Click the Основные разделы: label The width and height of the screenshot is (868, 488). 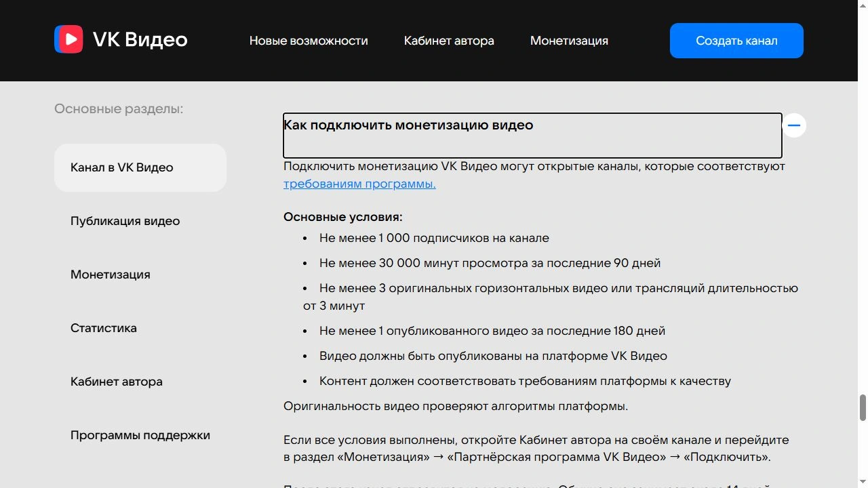coord(119,108)
